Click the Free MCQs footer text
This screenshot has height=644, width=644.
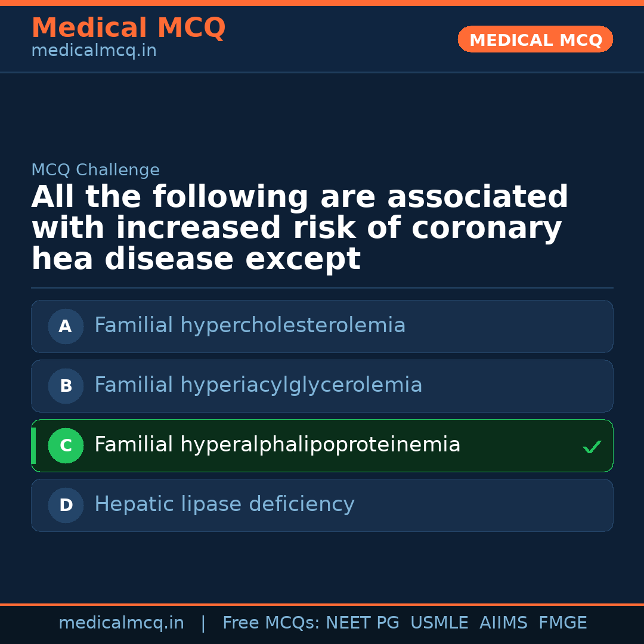click(271, 623)
